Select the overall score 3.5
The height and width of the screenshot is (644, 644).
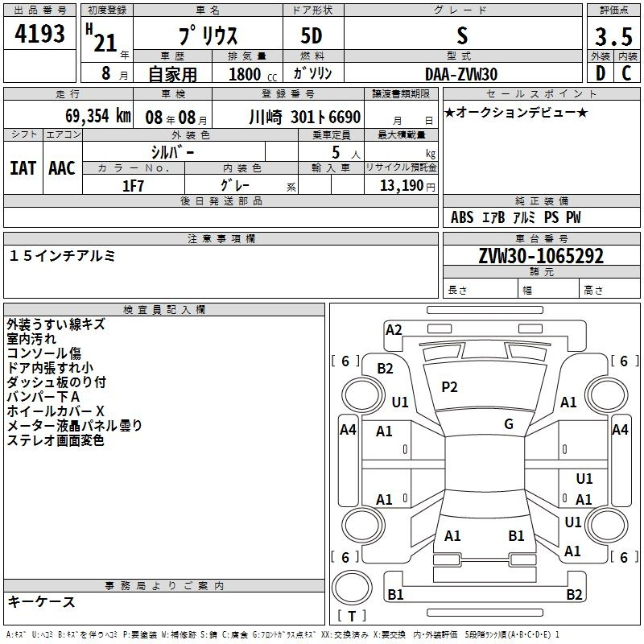pos(613,36)
